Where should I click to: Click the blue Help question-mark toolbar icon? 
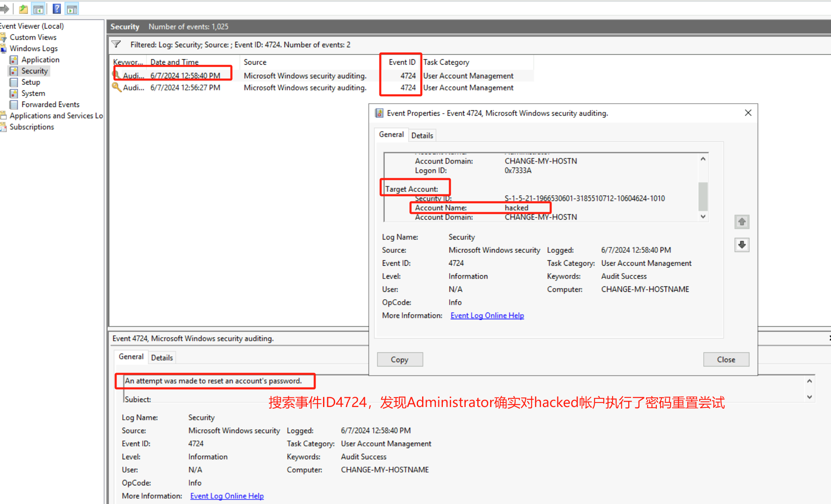point(57,9)
